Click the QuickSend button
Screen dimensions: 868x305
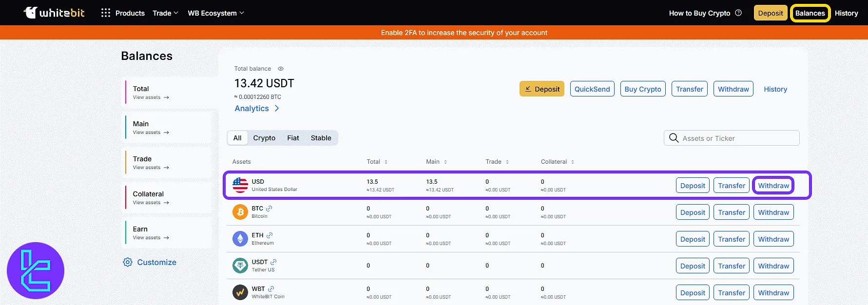point(592,89)
